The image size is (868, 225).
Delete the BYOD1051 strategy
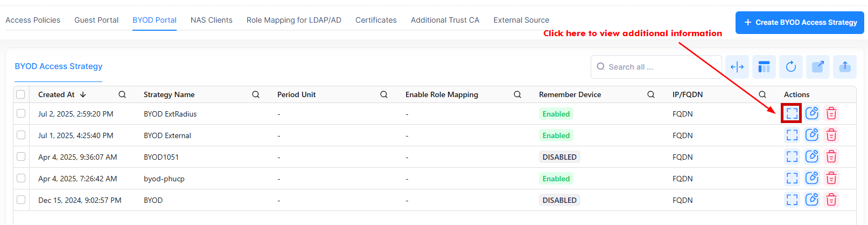coord(831,156)
